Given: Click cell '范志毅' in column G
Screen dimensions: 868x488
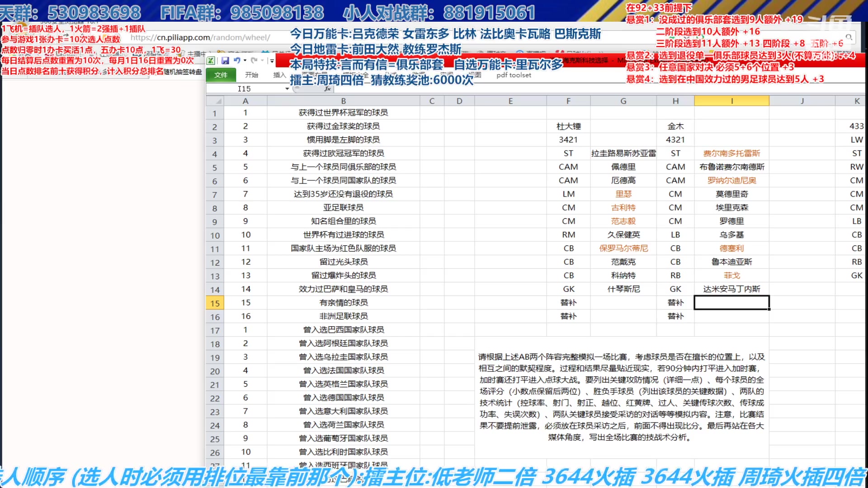Looking at the screenshot, I should [x=623, y=221].
